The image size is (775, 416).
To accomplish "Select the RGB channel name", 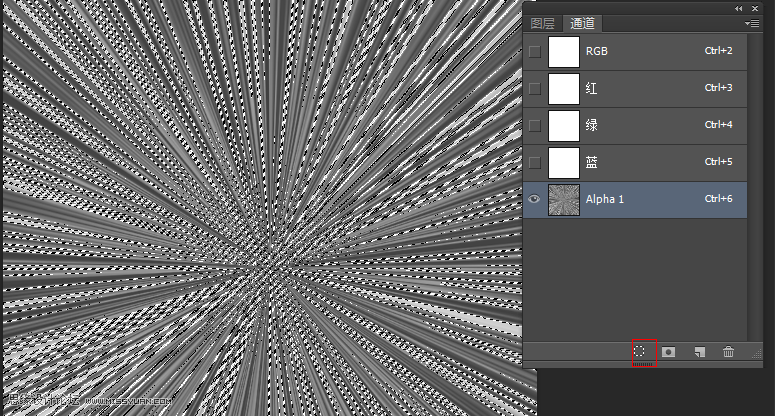I will [597, 51].
